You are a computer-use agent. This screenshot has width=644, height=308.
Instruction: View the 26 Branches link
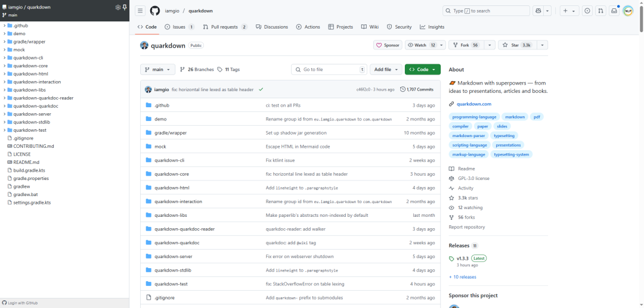click(x=197, y=70)
